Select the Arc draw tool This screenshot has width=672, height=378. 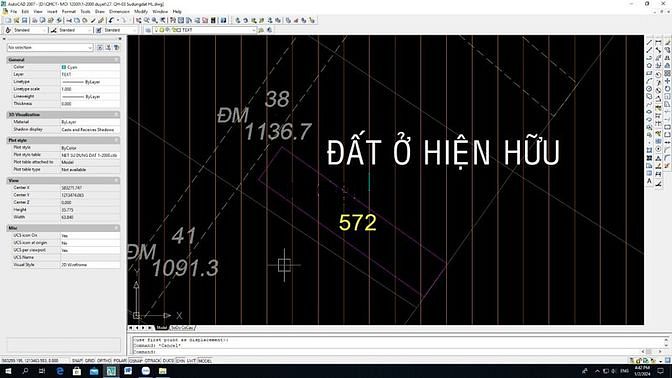pyautogui.click(x=649, y=81)
